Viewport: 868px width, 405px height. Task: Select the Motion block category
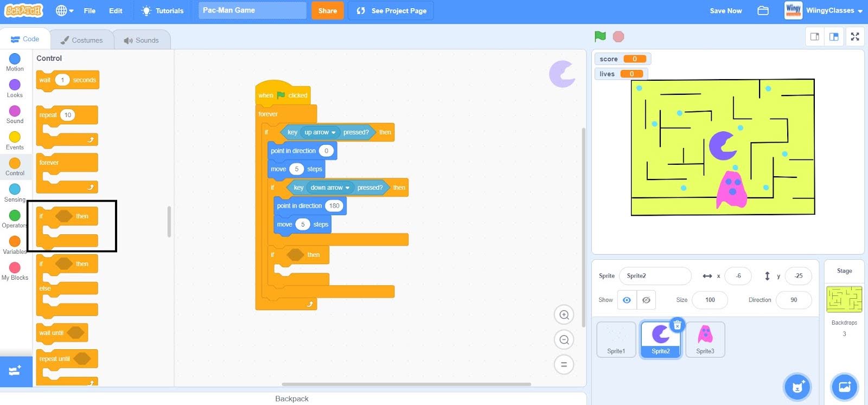(15, 62)
